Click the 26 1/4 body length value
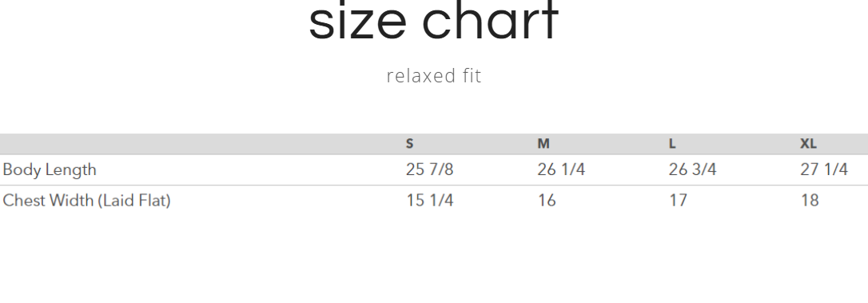This screenshot has height=303, width=868. click(x=561, y=169)
